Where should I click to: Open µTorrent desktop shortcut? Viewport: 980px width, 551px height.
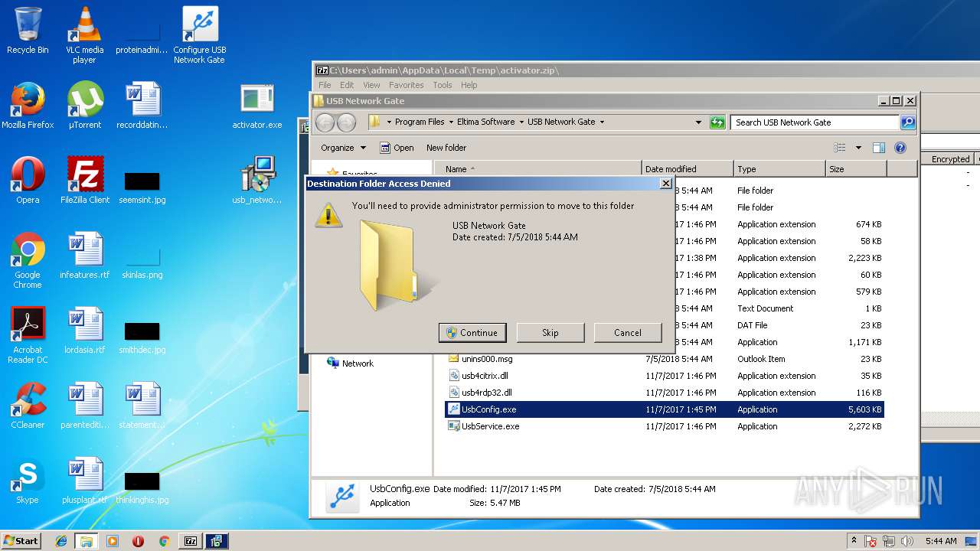[x=84, y=106]
